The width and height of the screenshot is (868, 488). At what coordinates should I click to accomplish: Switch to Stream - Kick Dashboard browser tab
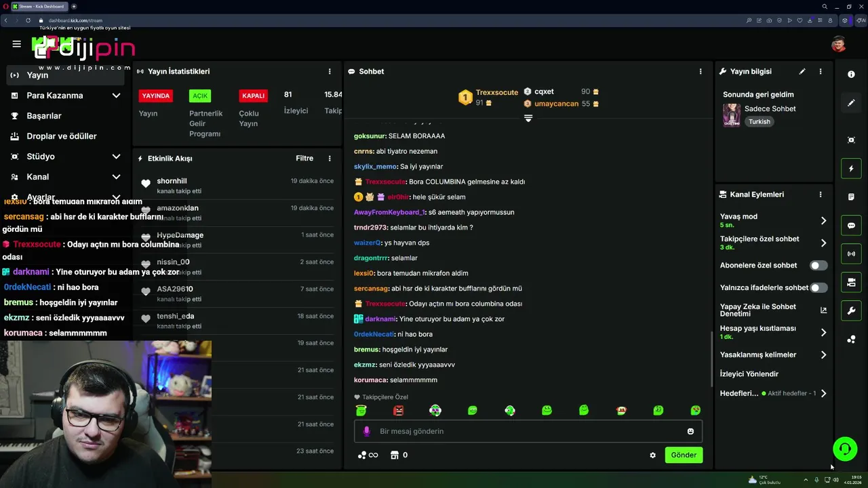(x=39, y=6)
